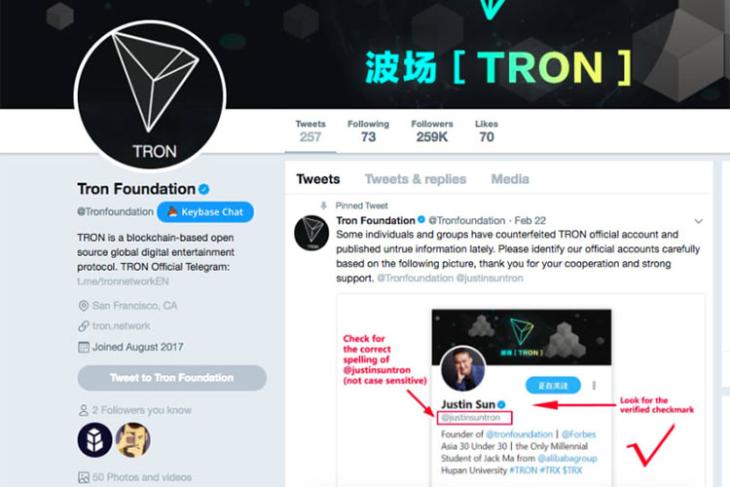
Task: Click the Keybase Chat button
Action: 205,212
